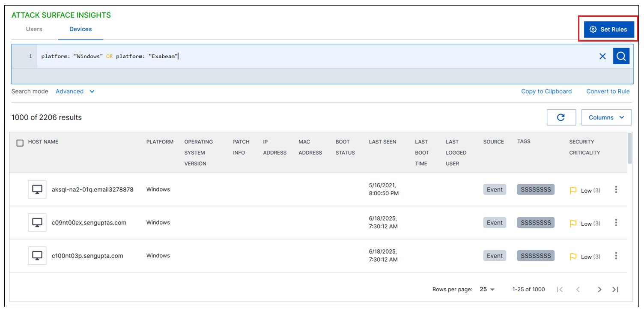644x311 pixels.
Task: Open the three-dot menu for aksql-na2-01q device
Action: tap(616, 189)
